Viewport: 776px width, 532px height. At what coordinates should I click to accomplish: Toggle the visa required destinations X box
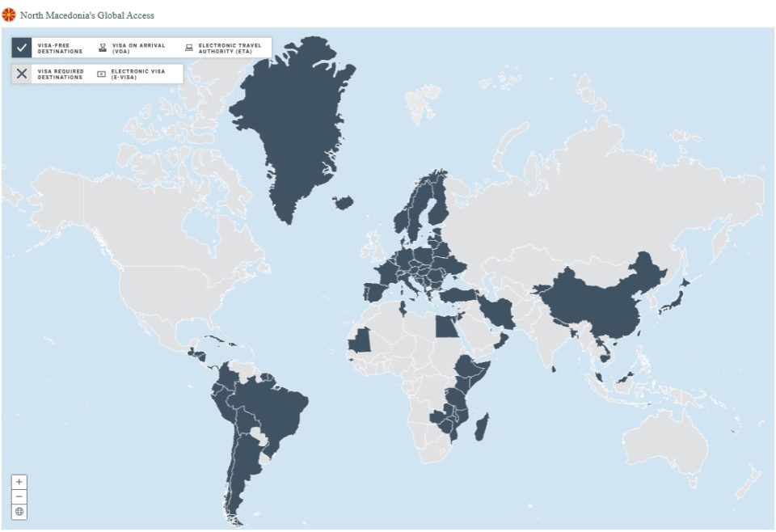point(22,74)
